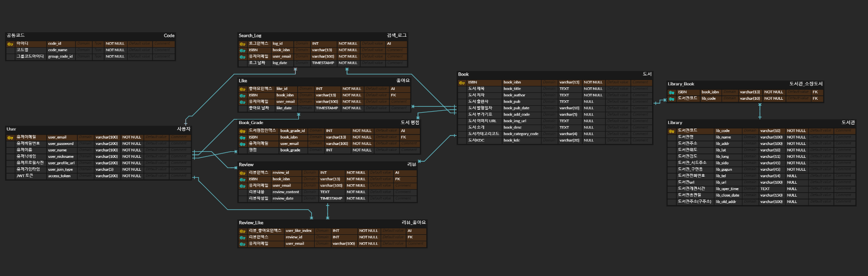The width and height of the screenshot is (868, 276).
Task: Click the User table's user_email primary key icon
Action: point(10,138)
